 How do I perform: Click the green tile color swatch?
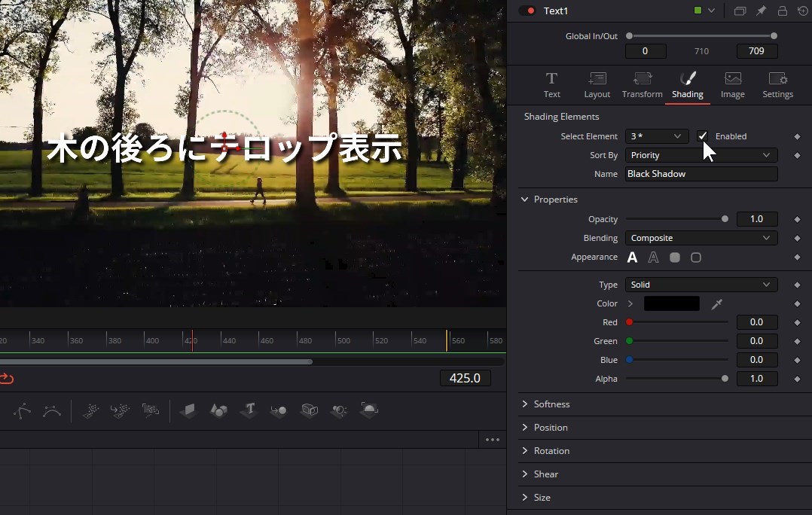point(698,11)
